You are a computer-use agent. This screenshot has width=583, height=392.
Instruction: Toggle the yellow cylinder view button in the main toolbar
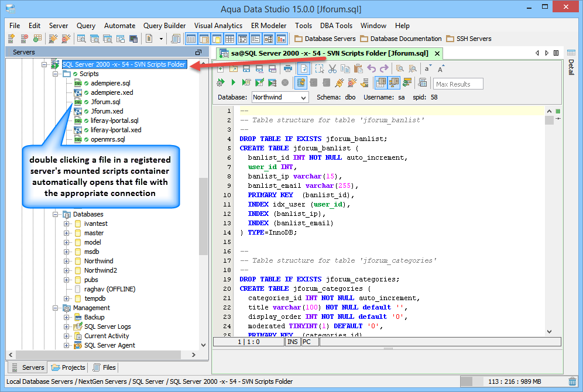coord(217,39)
